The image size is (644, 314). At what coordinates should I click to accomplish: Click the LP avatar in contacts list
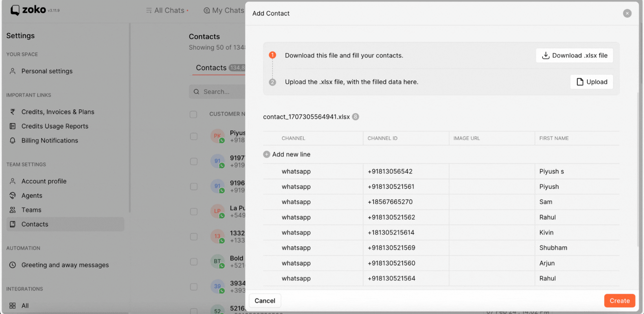[217, 211]
